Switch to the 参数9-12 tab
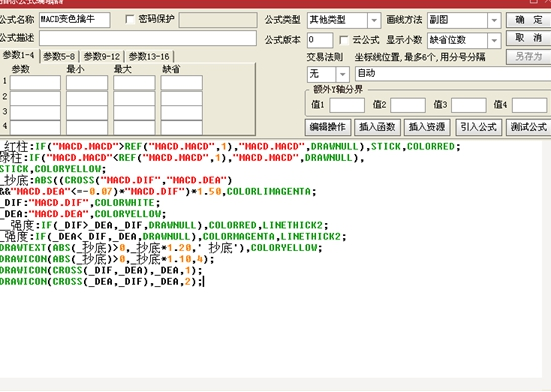The width and height of the screenshot is (551, 392). (x=102, y=57)
